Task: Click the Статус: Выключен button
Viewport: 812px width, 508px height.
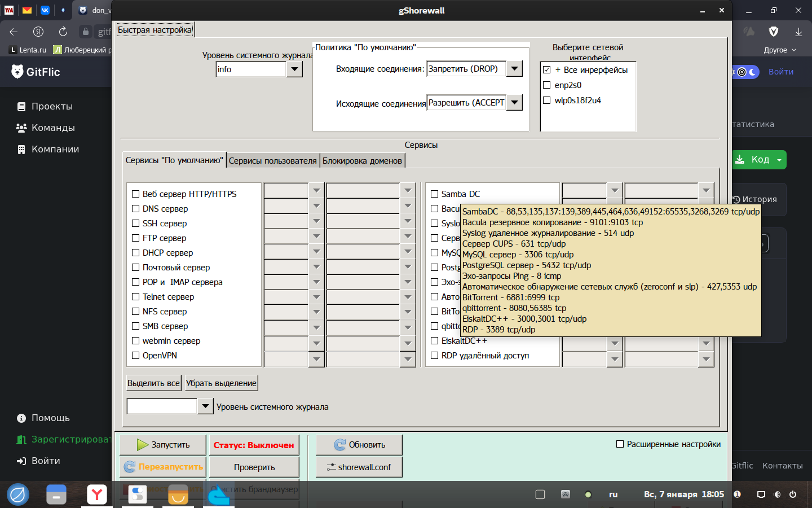Action: pos(254,445)
